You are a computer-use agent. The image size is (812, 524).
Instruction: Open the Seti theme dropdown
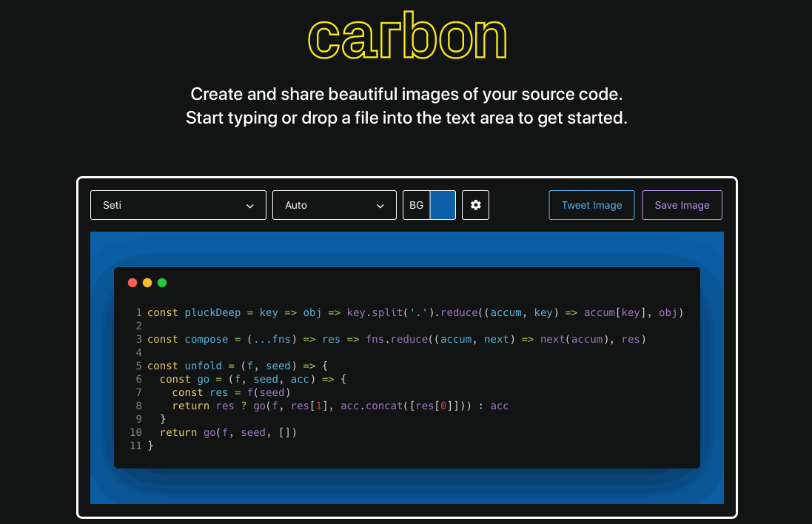coord(178,205)
